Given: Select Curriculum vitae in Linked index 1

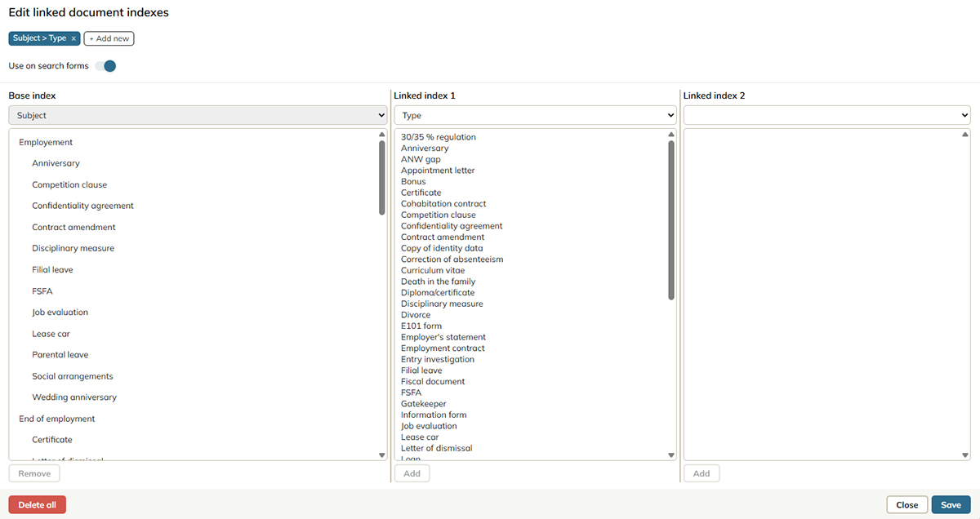Looking at the screenshot, I should 433,270.
